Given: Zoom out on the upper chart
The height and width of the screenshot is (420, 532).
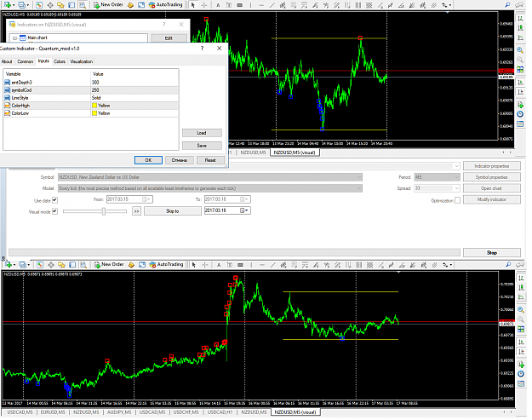Looking at the screenshot, I should pos(520,60).
